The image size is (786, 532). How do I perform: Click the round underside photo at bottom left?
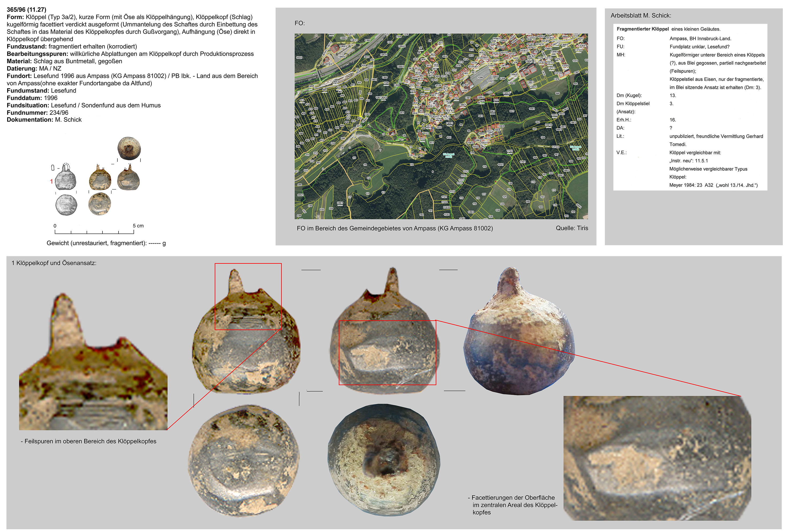tap(243, 460)
